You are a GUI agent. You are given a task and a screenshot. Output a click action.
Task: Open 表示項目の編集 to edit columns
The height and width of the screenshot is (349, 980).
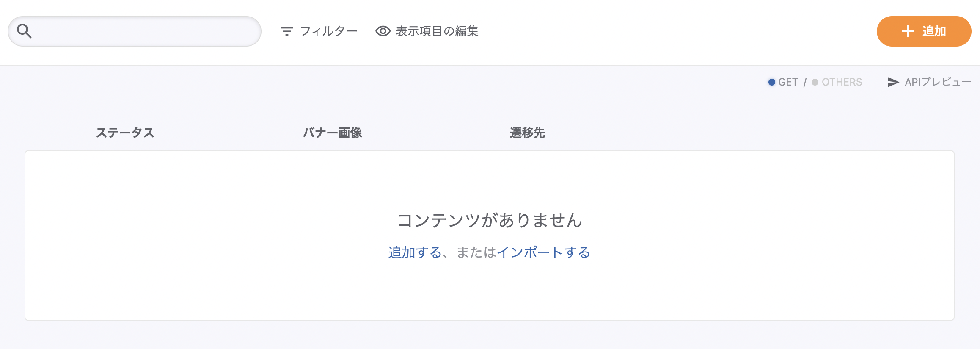(x=437, y=31)
